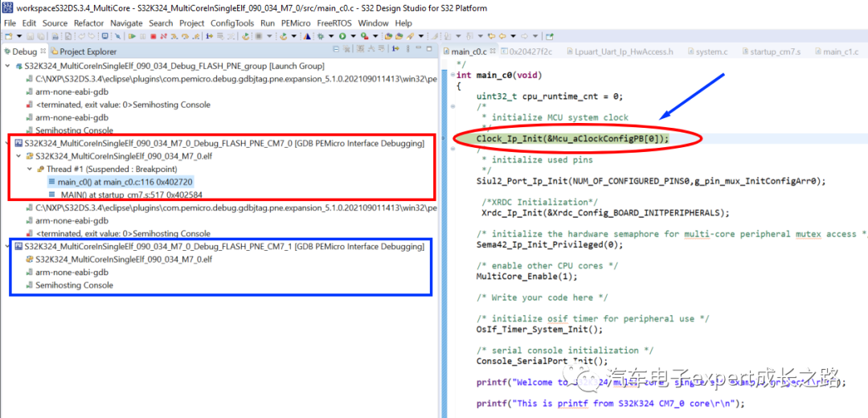Open the File menu

[x=10, y=23]
